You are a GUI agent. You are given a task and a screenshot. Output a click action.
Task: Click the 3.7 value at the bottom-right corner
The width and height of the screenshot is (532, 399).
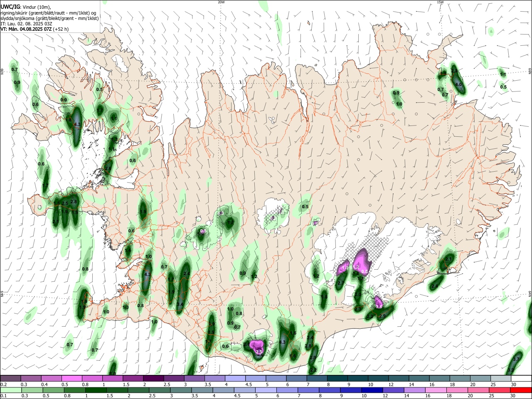[517, 359]
